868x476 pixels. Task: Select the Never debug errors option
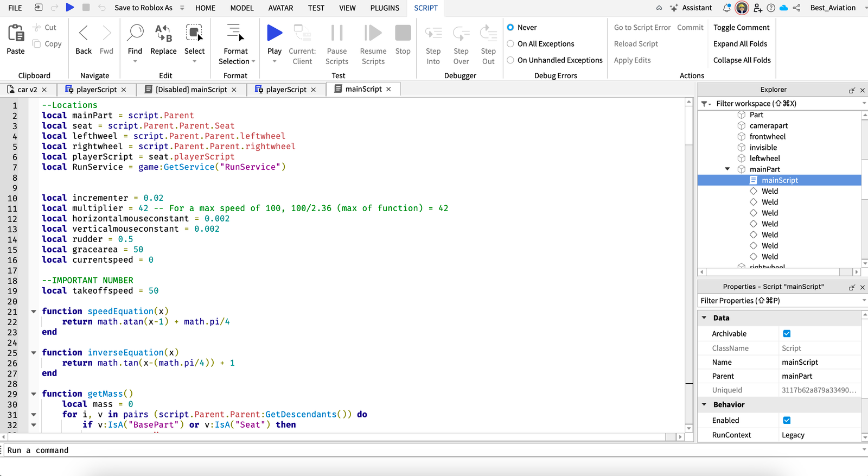[510, 27]
